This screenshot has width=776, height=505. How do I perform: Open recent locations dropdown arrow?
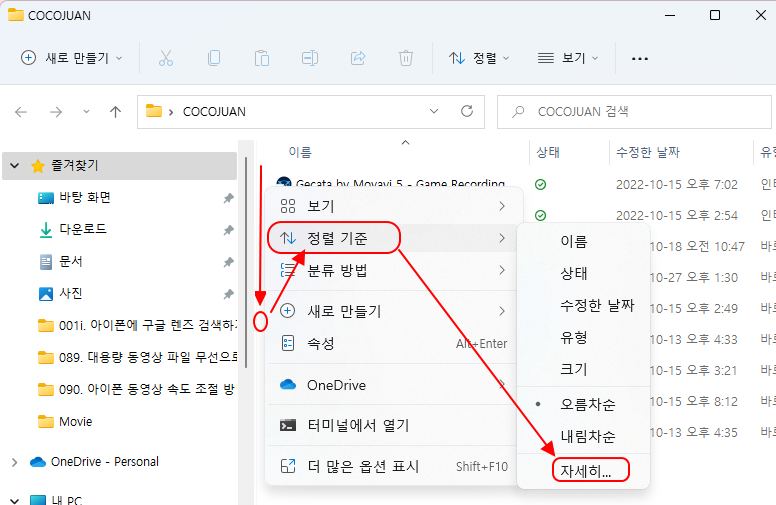coord(86,111)
